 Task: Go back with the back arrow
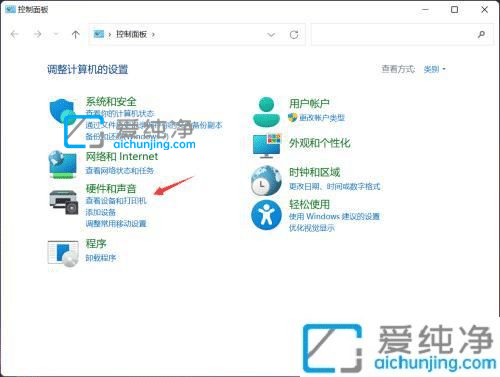click(14, 34)
